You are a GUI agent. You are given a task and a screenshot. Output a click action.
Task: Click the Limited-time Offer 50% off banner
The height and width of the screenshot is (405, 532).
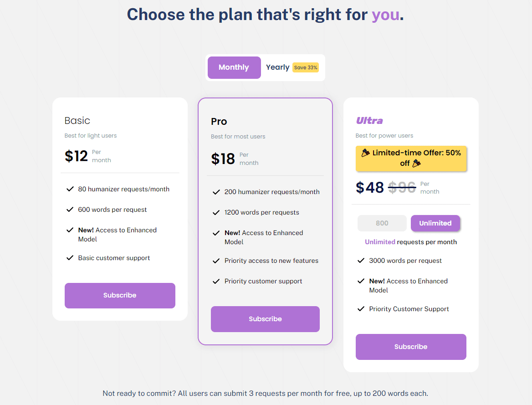(x=411, y=158)
